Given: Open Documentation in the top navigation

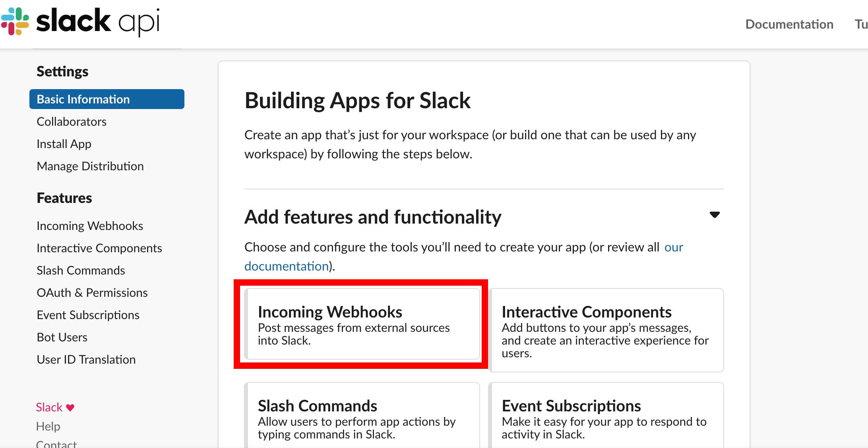Looking at the screenshot, I should tap(789, 24).
